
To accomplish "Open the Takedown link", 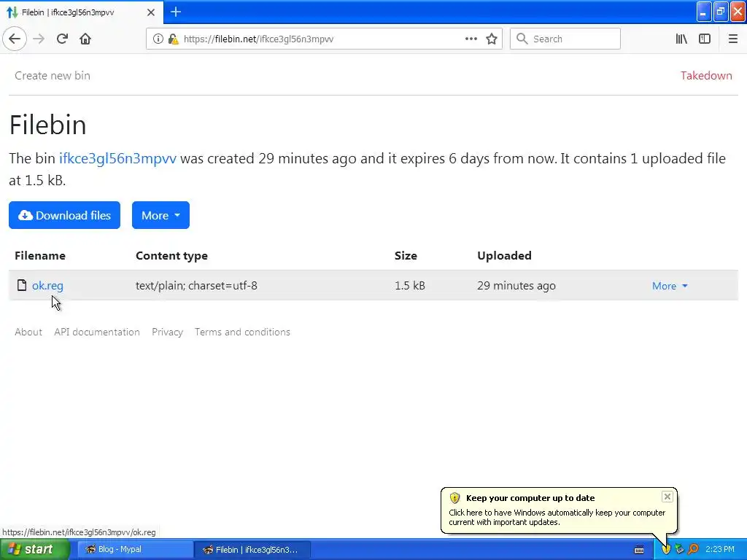I will pyautogui.click(x=706, y=76).
